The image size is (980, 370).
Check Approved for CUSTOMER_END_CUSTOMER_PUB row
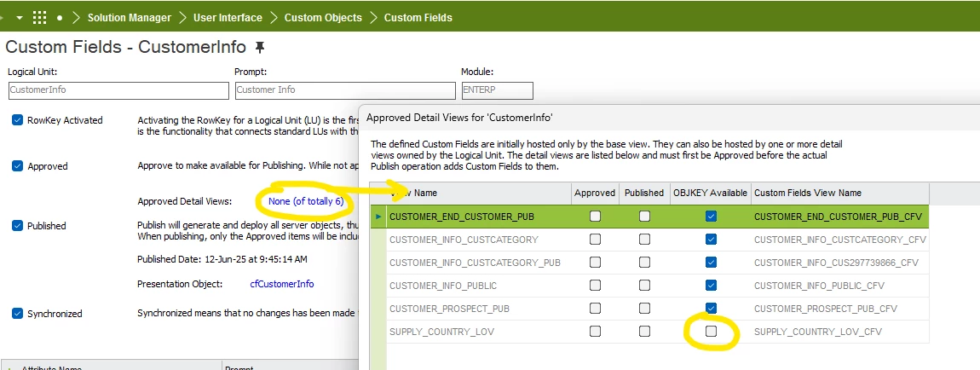(x=595, y=217)
